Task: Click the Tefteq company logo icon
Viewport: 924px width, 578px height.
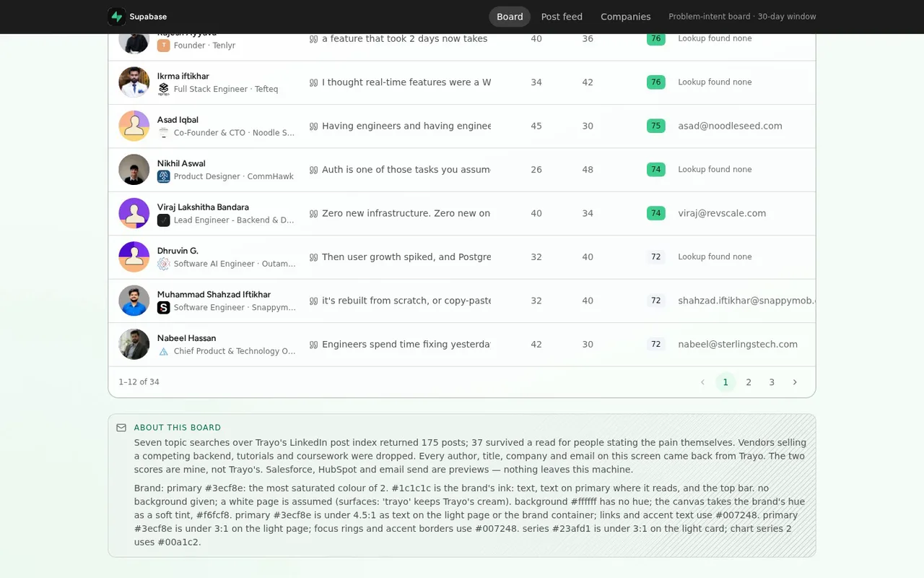Action: [x=164, y=90]
